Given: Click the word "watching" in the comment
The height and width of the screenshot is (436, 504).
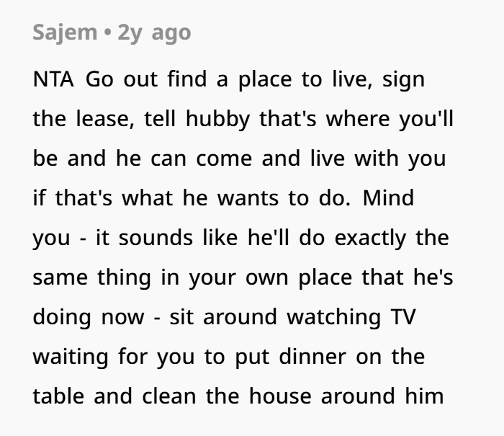Looking at the screenshot, I should click(336, 316).
